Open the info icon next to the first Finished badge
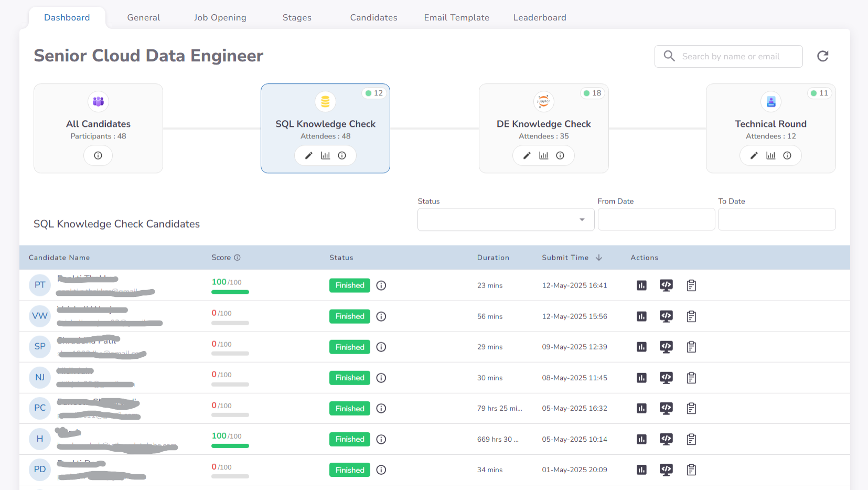The image size is (868, 490). [381, 285]
